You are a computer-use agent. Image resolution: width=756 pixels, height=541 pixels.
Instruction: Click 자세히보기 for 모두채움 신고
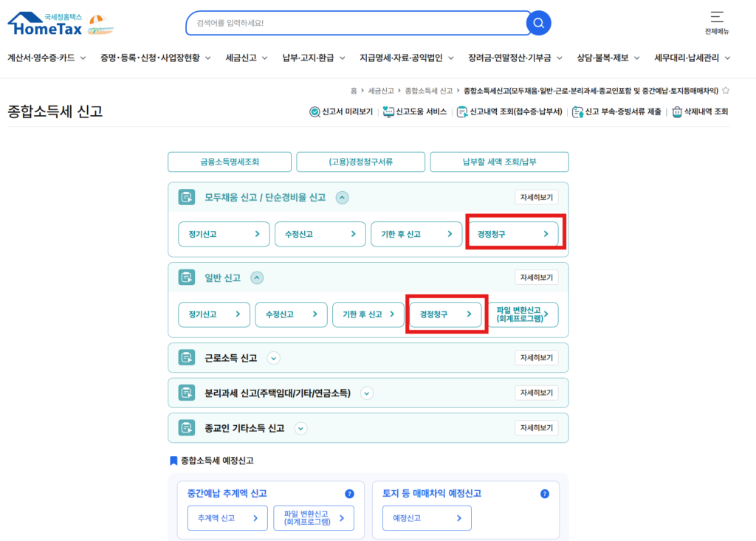(x=537, y=197)
